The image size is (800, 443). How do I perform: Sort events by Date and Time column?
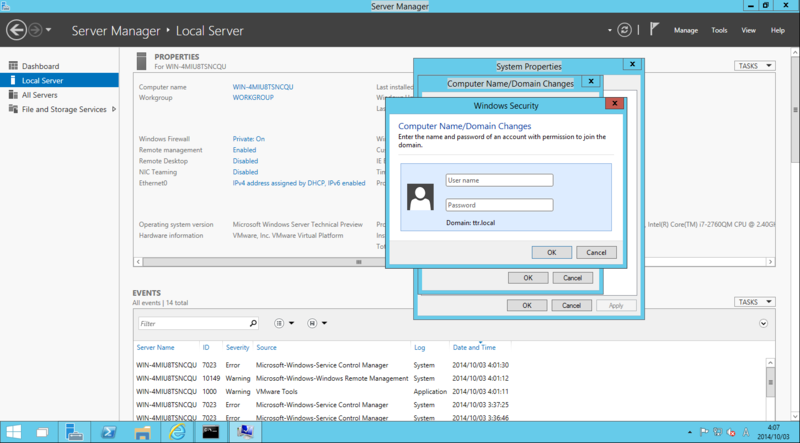474,347
